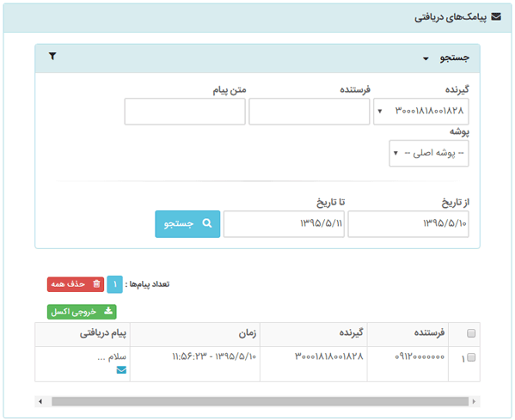Click the message count badge showing ۱
The image size is (515, 420).
click(114, 284)
